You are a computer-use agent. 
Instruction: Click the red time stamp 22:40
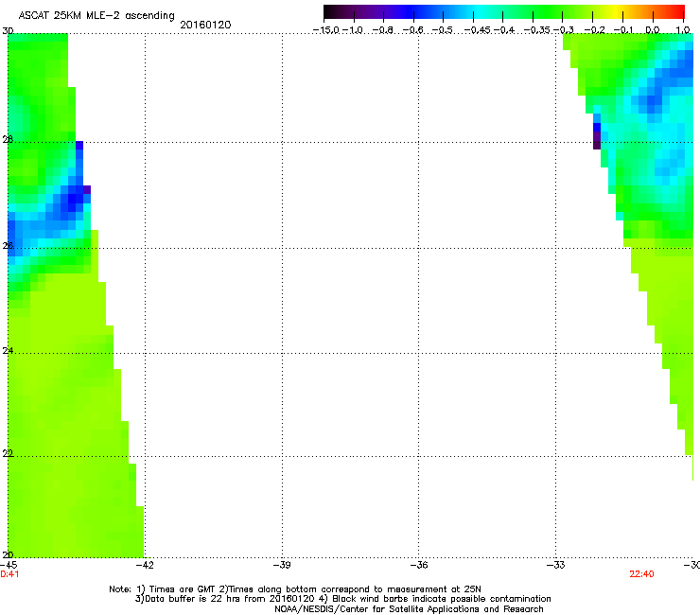pos(641,574)
